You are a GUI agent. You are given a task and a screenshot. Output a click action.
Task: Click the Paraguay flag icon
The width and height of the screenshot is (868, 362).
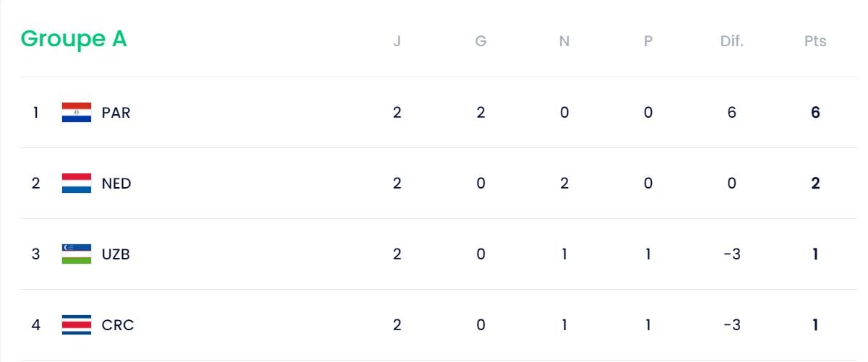(77, 113)
